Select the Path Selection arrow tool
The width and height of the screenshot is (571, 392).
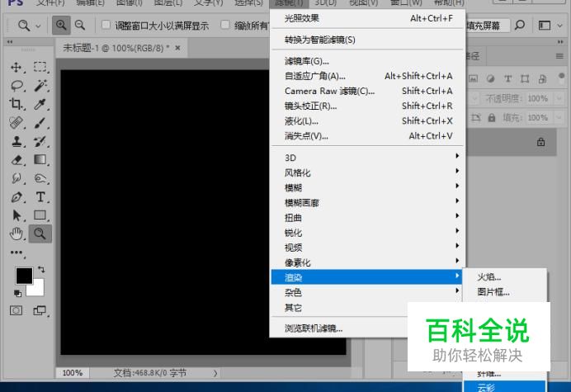[17, 215]
